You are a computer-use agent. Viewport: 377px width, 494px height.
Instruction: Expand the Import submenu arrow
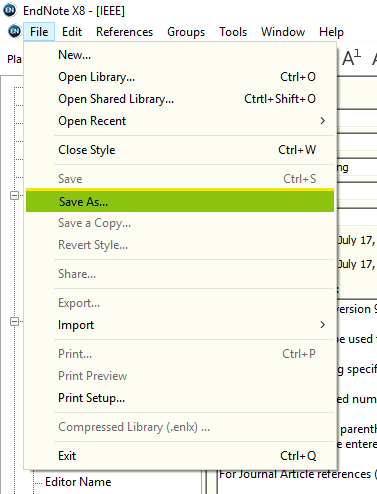(322, 325)
